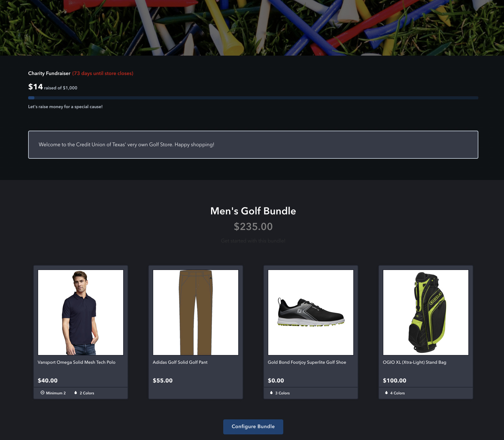
Task: Click the golf shoe's 3 Colors droplet icon
Action: point(271,393)
